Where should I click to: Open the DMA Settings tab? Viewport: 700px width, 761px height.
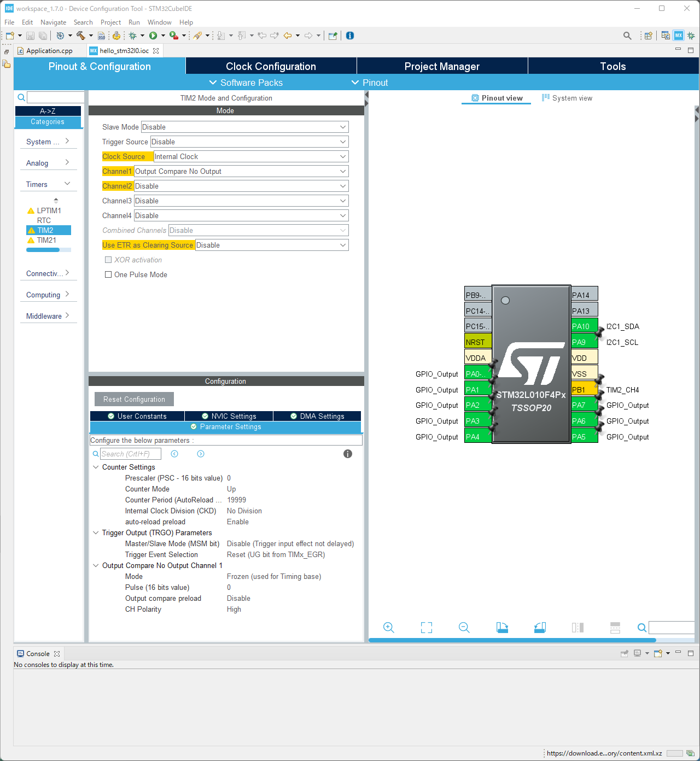coord(317,416)
